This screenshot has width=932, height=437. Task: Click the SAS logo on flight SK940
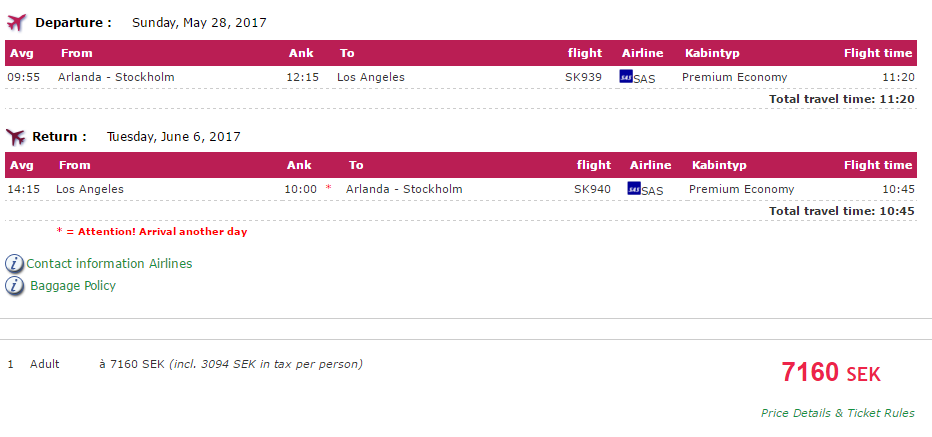[x=634, y=188]
